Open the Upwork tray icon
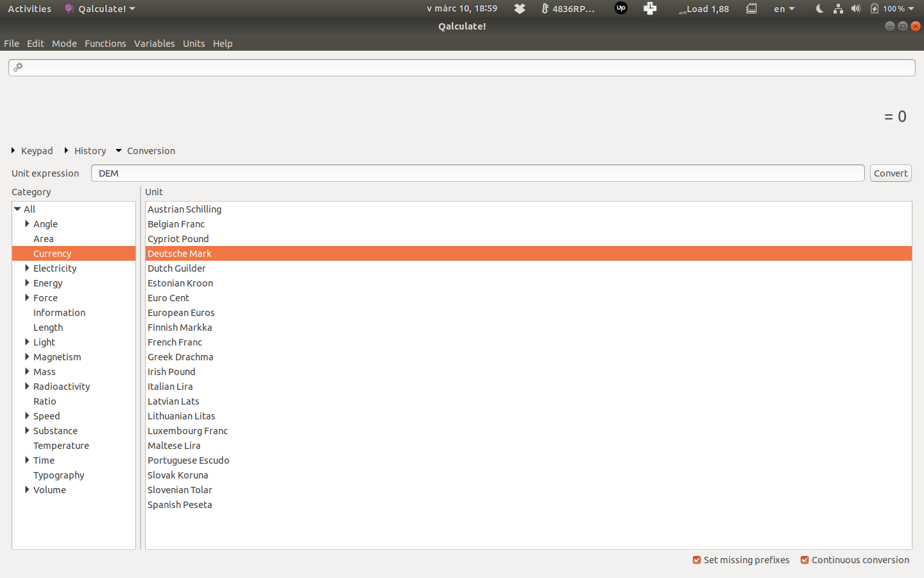The image size is (924, 578). tap(620, 8)
